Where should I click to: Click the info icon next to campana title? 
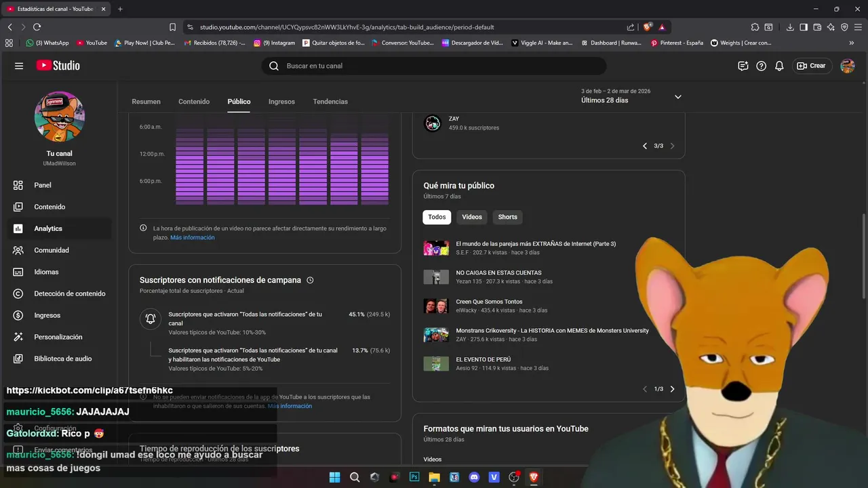click(310, 280)
